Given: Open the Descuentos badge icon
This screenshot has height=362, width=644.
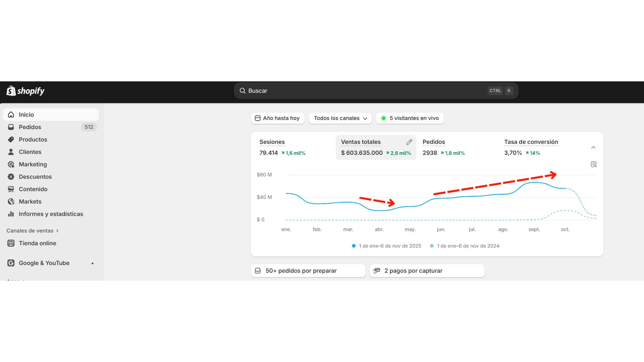Looking at the screenshot, I should [x=11, y=177].
